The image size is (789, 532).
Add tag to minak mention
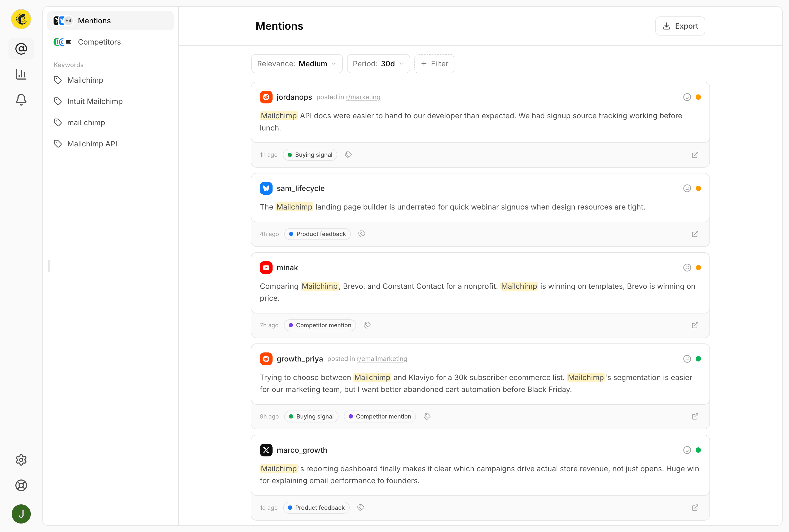367,325
